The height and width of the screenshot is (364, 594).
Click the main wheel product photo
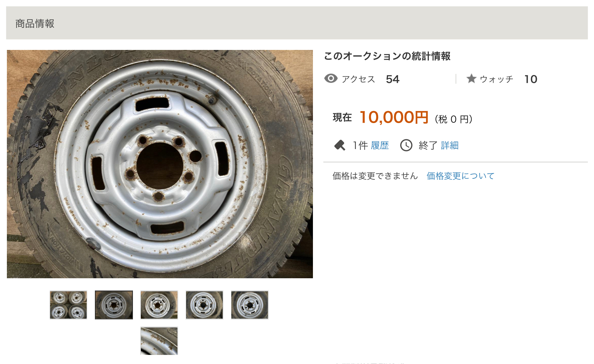[160, 164]
